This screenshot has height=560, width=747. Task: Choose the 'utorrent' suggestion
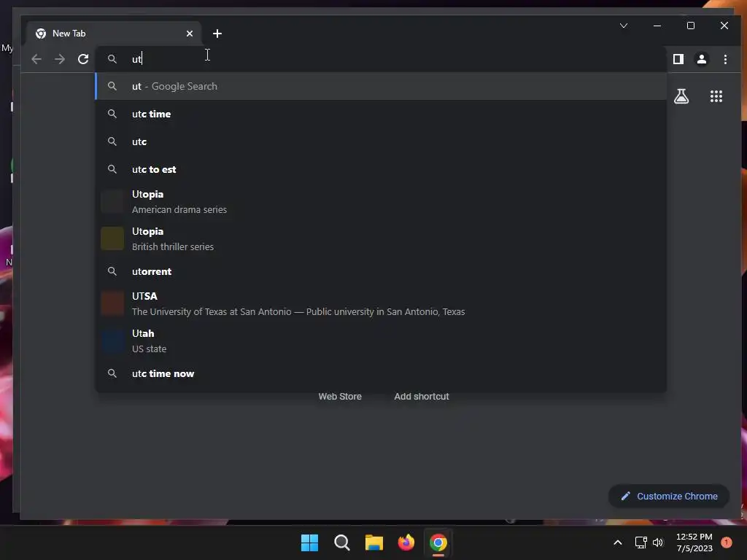(x=381, y=271)
